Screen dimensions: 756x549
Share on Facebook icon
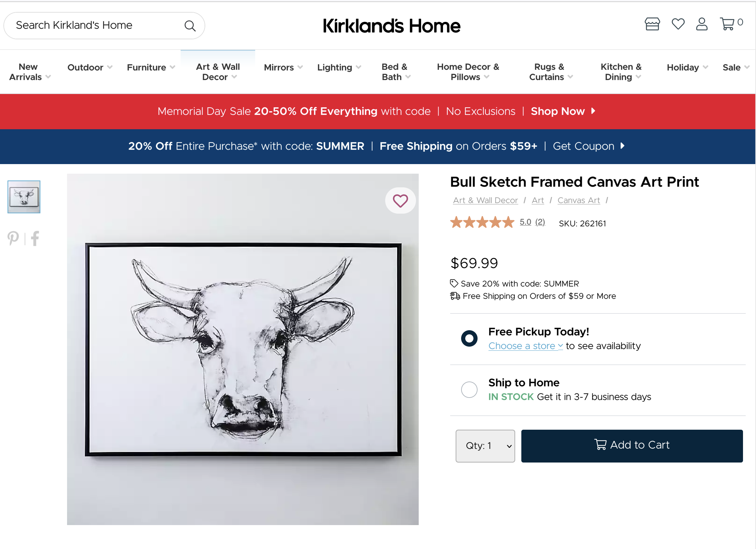(x=35, y=238)
